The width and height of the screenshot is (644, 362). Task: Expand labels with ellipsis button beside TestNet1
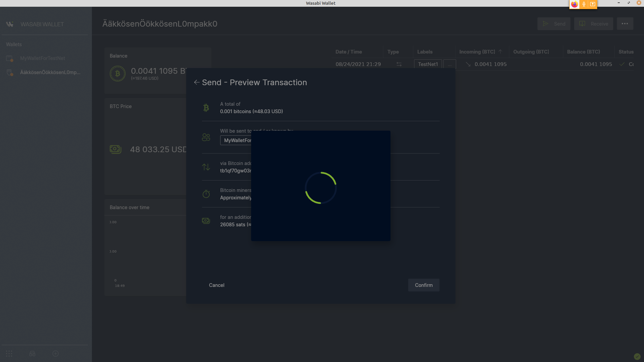tap(449, 64)
